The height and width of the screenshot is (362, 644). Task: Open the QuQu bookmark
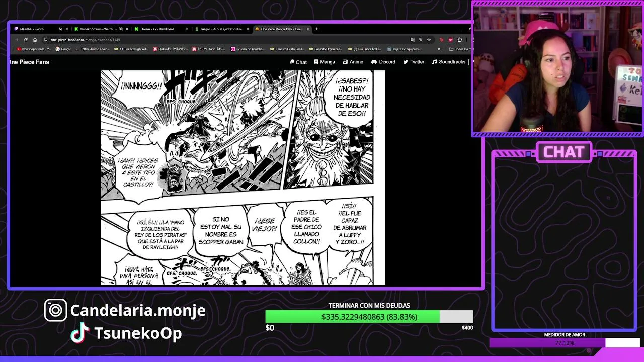(170, 49)
